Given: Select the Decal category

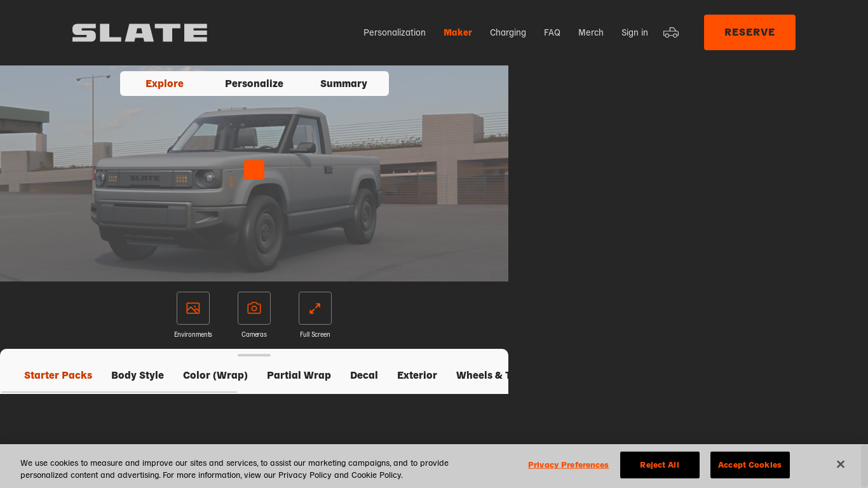Looking at the screenshot, I should [x=364, y=376].
